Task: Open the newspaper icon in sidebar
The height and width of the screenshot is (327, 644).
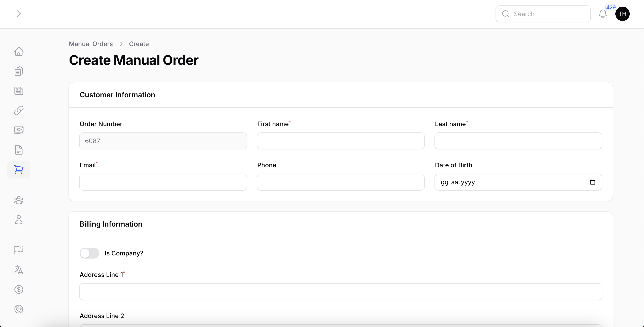Action: click(19, 91)
